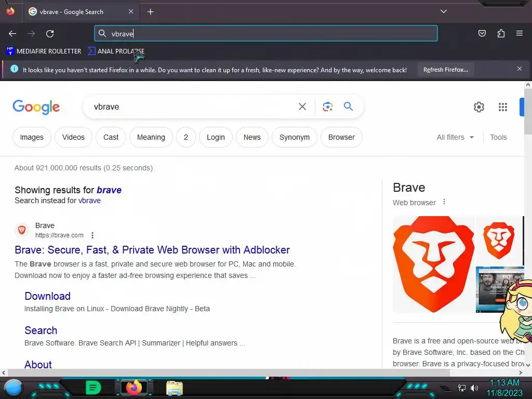Open the About sitelink
Screen dimensions: 532x399
tap(38, 364)
